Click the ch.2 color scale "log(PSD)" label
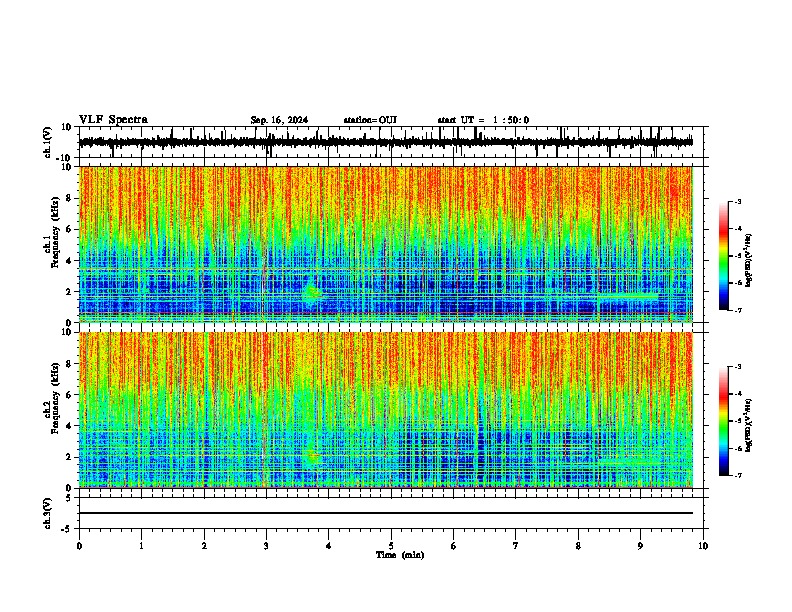The width and height of the screenshot is (792, 612). pos(748,425)
